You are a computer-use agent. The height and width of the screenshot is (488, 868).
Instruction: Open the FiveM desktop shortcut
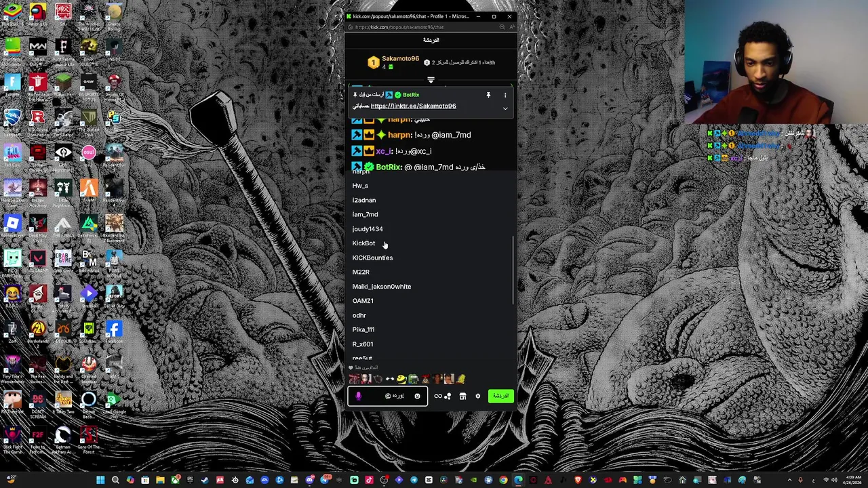click(x=89, y=191)
